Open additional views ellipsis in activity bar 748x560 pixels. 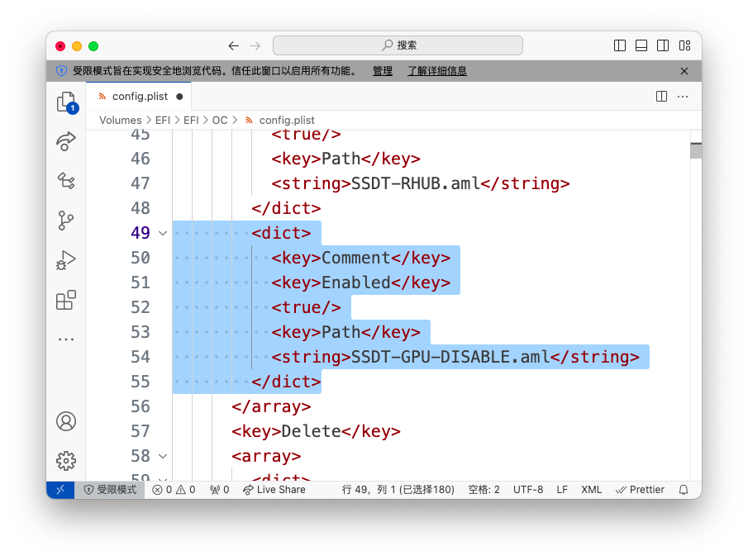pos(66,339)
